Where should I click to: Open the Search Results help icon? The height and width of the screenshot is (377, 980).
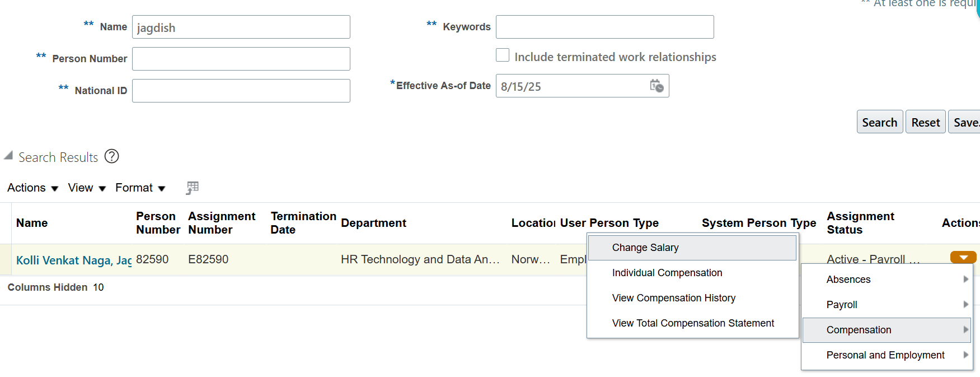tap(112, 156)
